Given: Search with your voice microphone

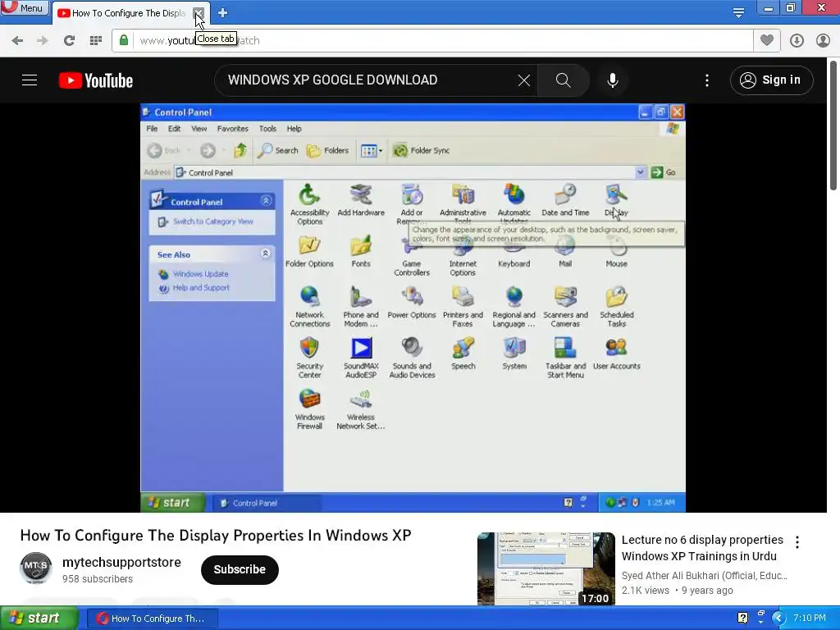Looking at the screenshot, I should [612, 80].
